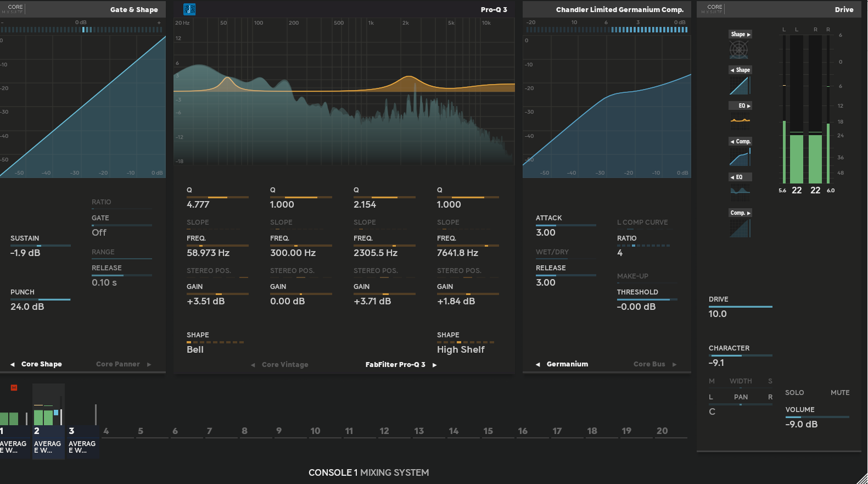
Task: Select channel 2 in the track strip
Action: (x=48, y=421)
